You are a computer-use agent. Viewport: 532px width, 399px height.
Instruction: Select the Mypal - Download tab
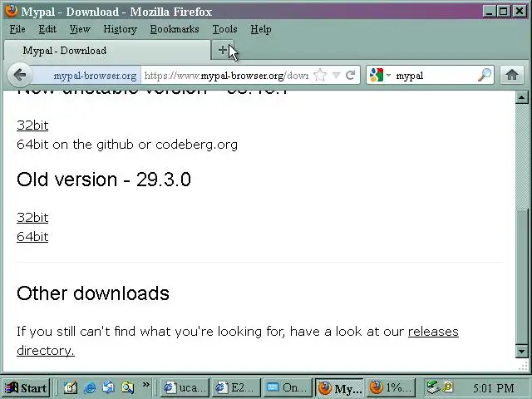pos(107,50)
